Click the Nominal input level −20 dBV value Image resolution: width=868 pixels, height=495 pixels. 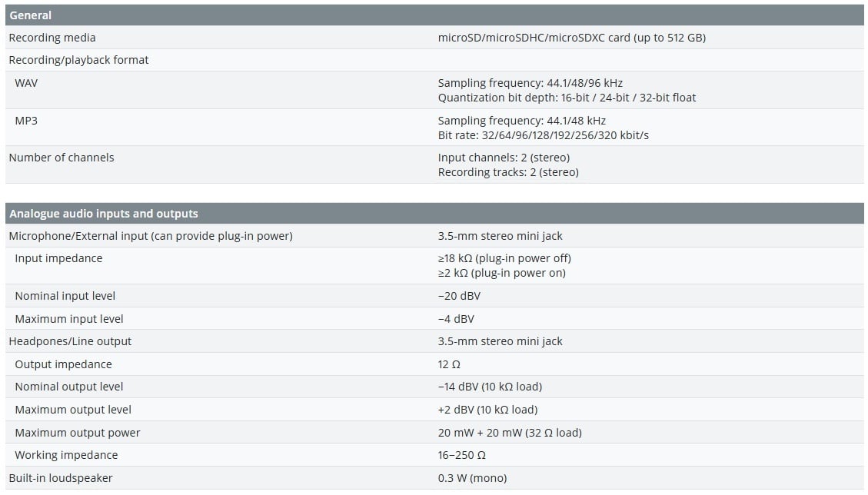(x=459, y=296)
